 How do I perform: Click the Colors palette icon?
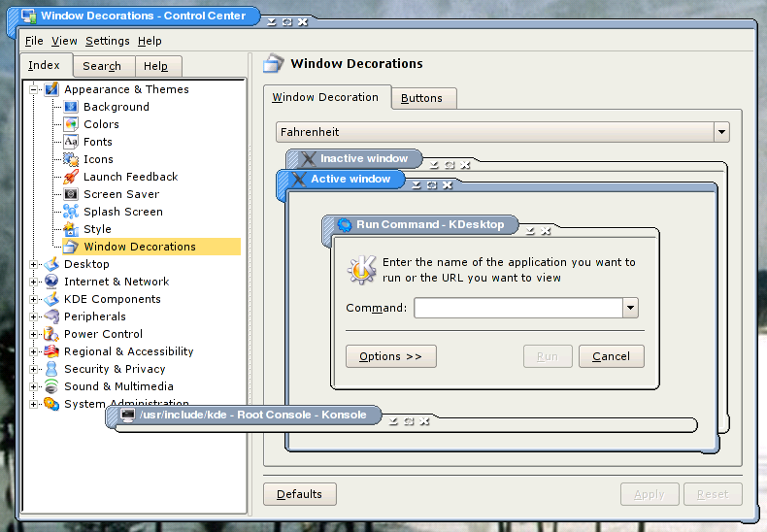(71, 124)
